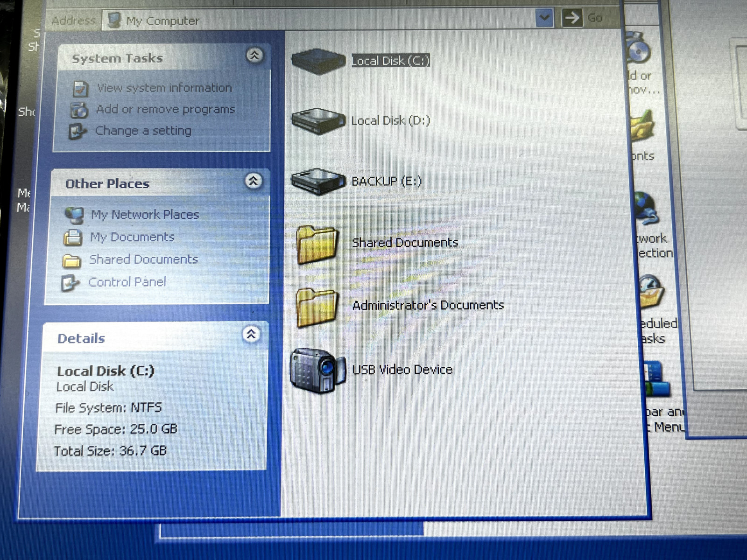The width and height of the screenshot is (747, 560).
Task: Select the BACKUP (E:) drive icon
Action: 318,181
